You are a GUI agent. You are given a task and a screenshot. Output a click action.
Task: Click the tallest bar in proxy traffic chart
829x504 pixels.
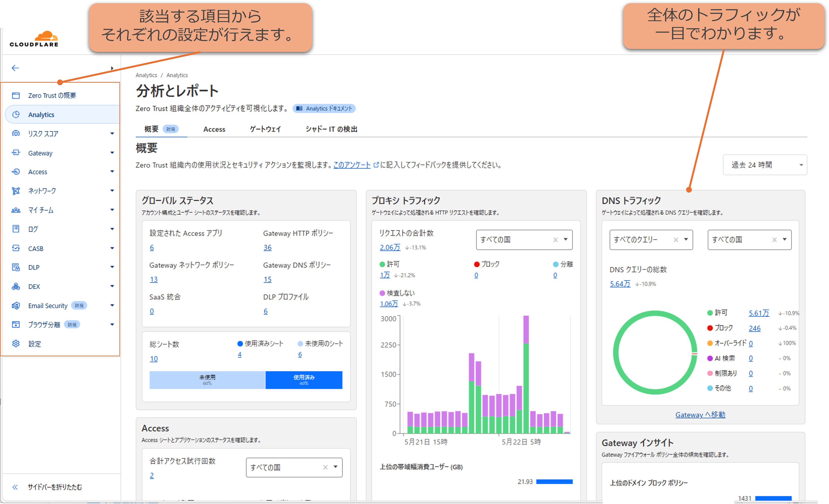(x=526, y=375)
